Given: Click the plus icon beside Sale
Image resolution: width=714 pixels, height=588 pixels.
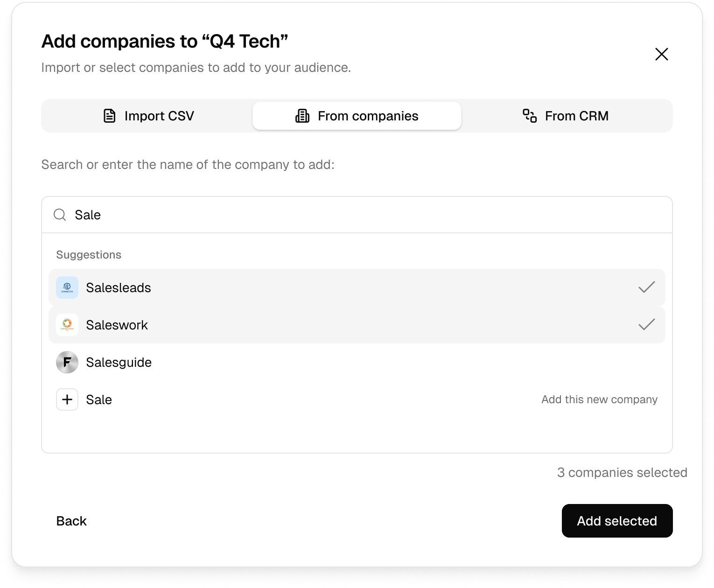Looking at the screenshot, I should [67, 399].
